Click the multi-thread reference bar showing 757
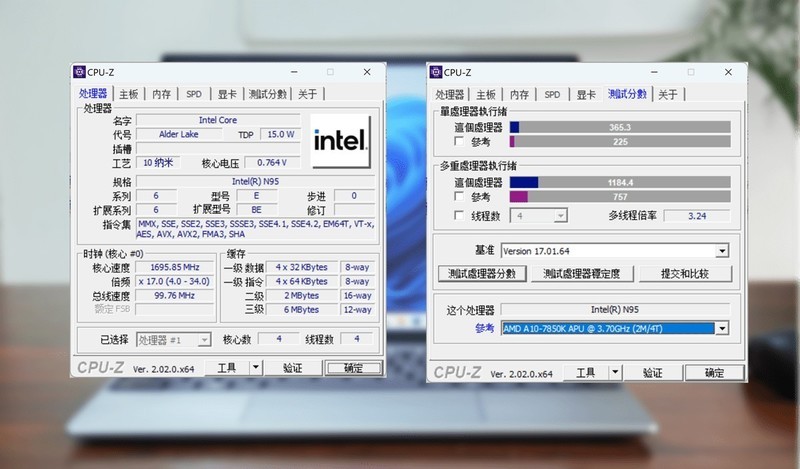 (x=620, y=196)
